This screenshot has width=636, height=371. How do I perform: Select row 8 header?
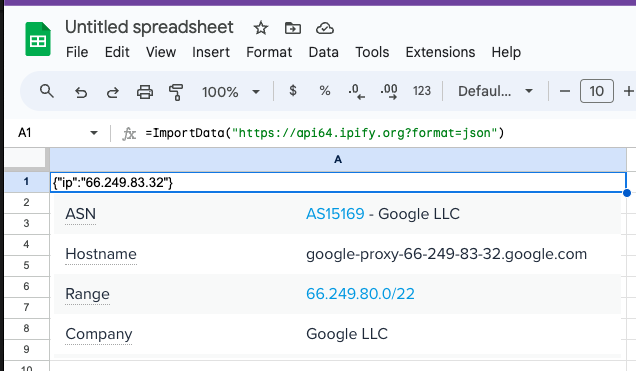point(26,328)
